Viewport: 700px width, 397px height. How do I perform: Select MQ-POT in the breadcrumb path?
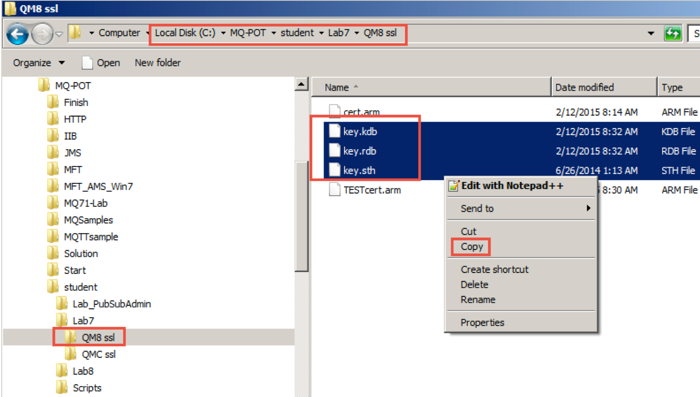point(248,33)
